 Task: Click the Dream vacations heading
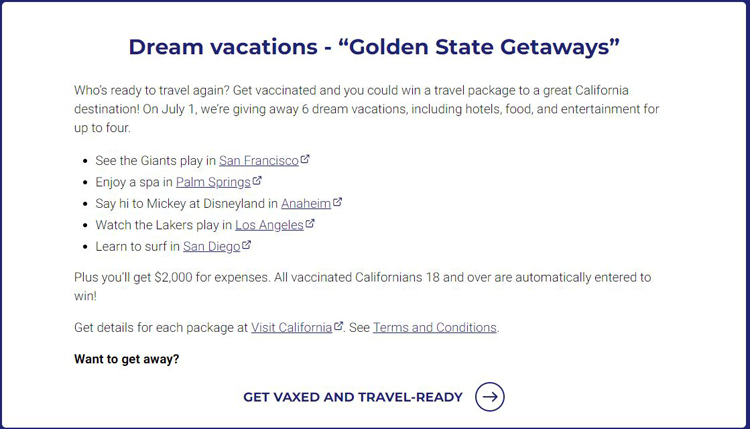[374, 47]
